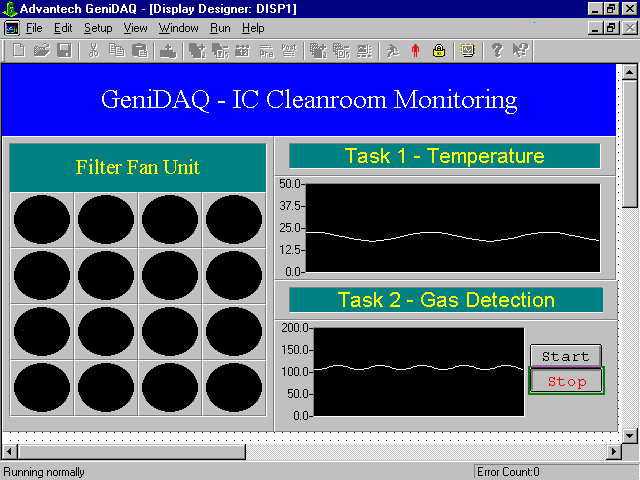The height and width of the screenshot is (480, 640).
Task: Click the yellow padlock Lock icon
Action: point(438,50)
